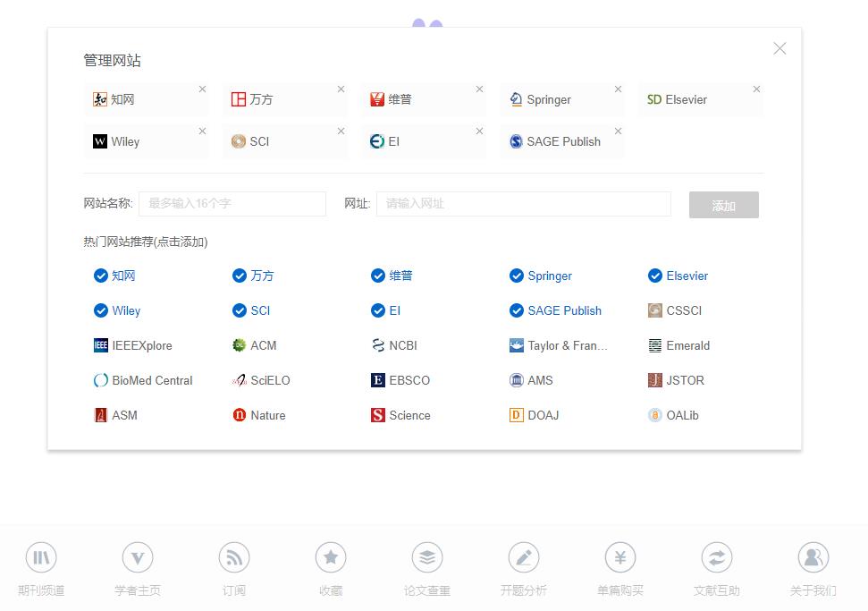Remove 知网 from managed sites

(x=203, y=89)
